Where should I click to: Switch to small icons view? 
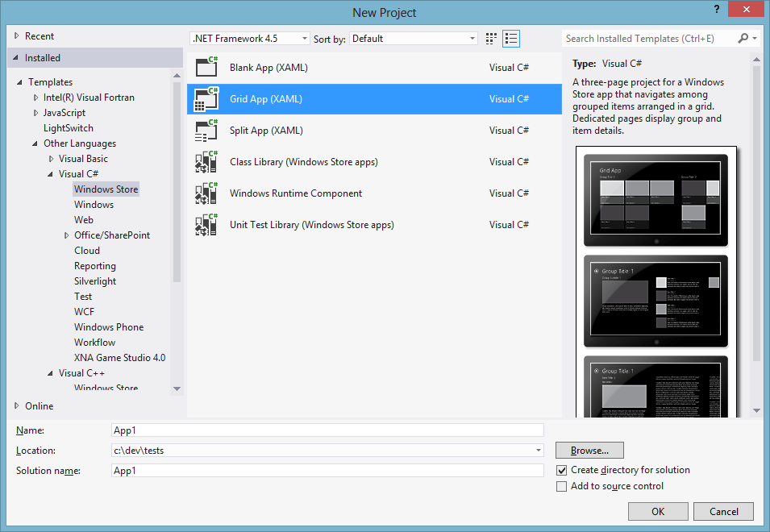click(x=492, y=39)
